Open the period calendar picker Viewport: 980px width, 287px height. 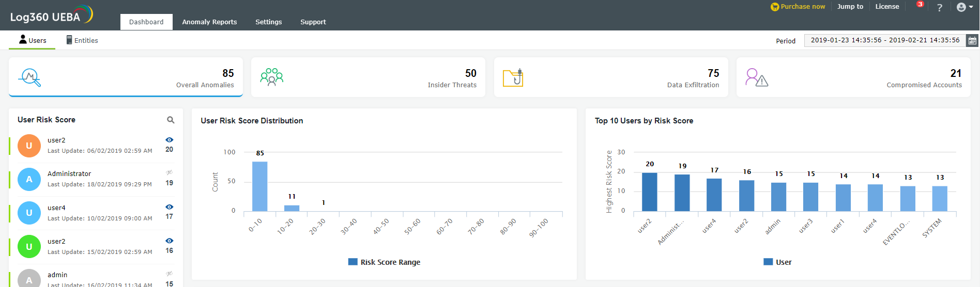coord(972,41)
